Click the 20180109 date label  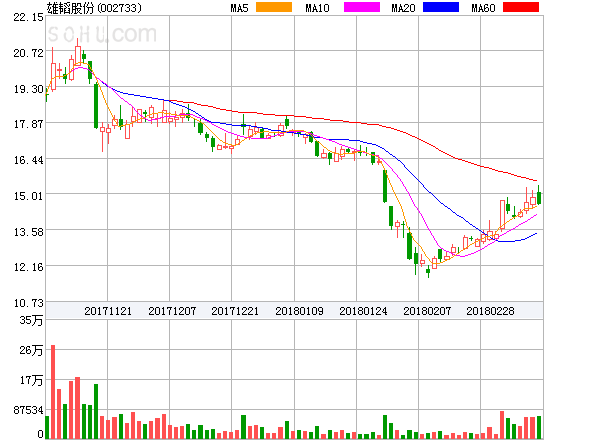[299, 311]
